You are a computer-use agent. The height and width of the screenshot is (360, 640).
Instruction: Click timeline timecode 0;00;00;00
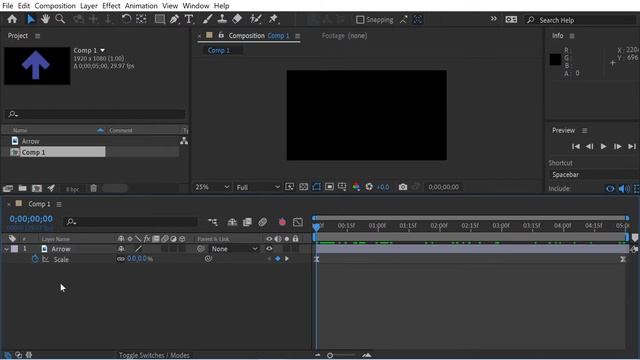[31, 219]
